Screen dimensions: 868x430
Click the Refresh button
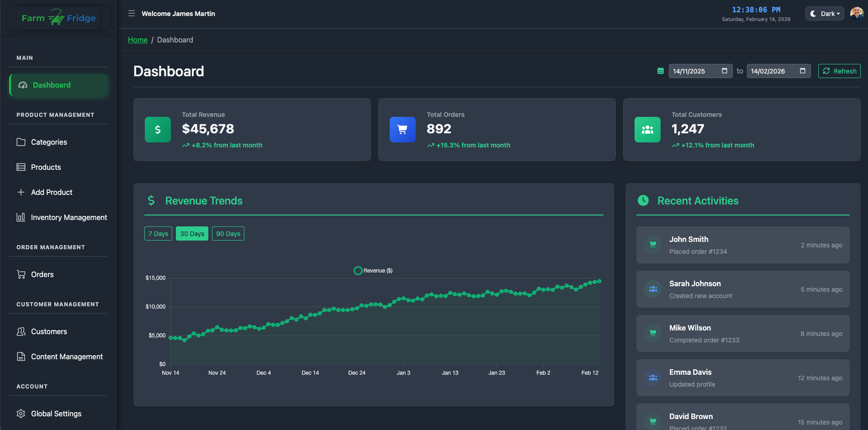point(839,71)
